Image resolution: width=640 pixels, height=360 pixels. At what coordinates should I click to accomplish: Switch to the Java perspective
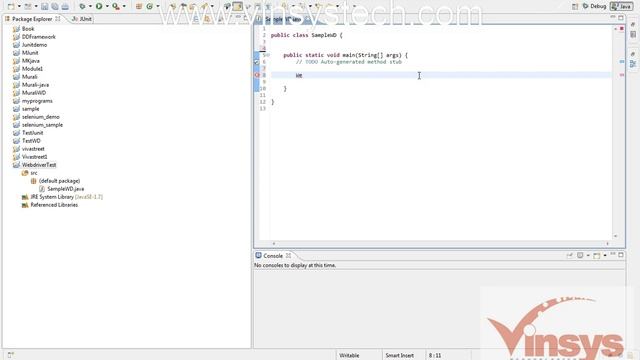(621, 6)
